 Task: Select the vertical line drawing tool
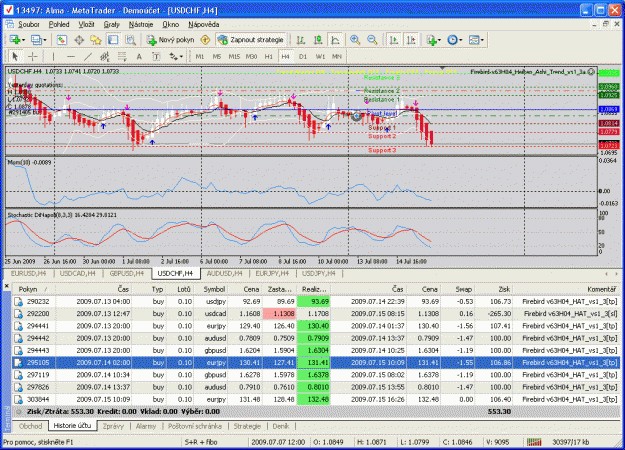(x=53, y=57)
